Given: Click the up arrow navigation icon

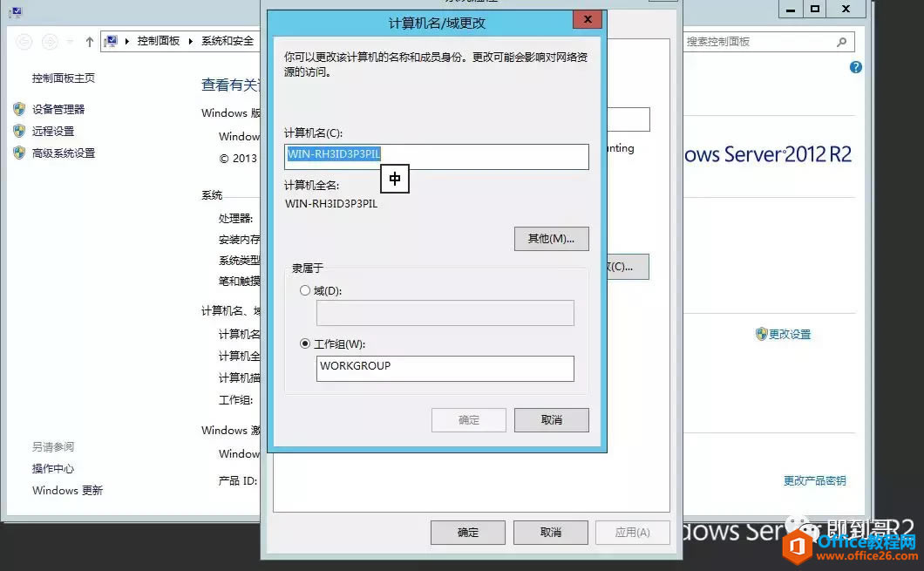Looking at the screenshot, I should (x=90, y=42).
